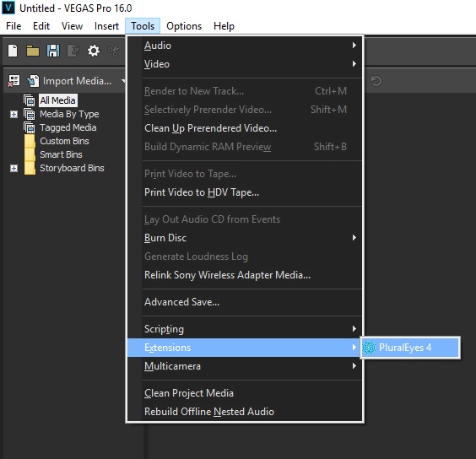The image size is (476, 459).
Task: Select Media By Type tree item
Action: [69, 114]
